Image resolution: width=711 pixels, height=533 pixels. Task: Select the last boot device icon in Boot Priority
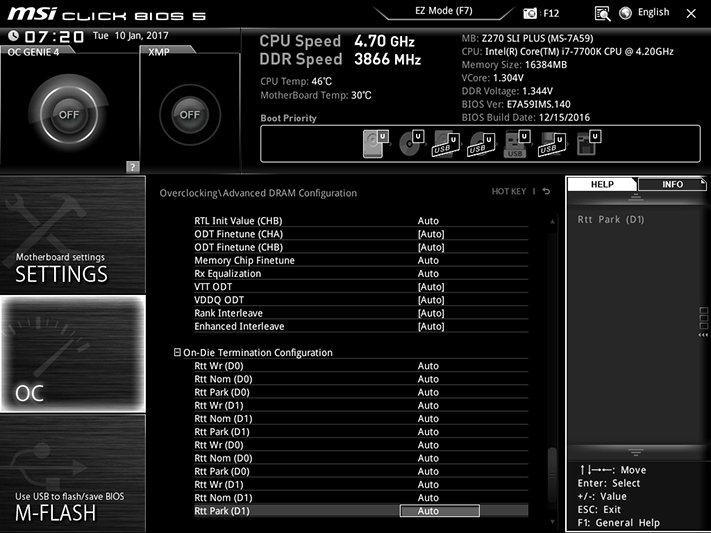(589, 143)
